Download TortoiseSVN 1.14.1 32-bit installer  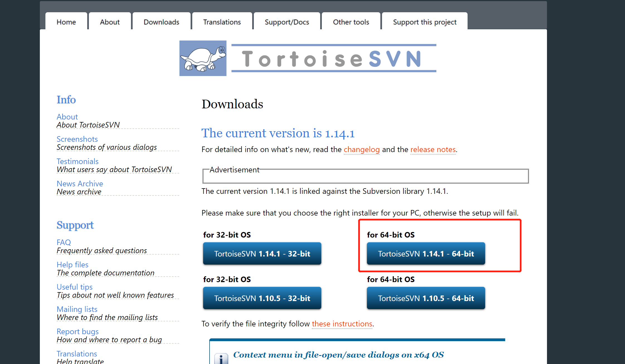pyautogui.click(x=262, y=253)
